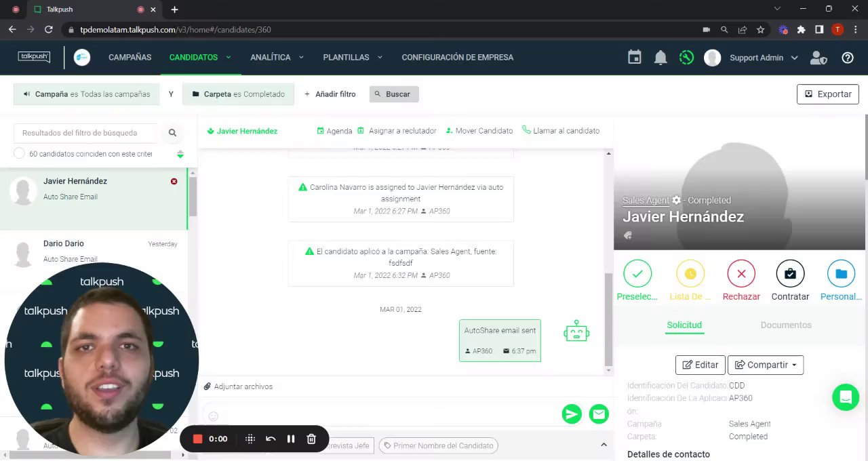Click the green phone status icon
This screenshot has height=461, width=868.
pos(686,58)
